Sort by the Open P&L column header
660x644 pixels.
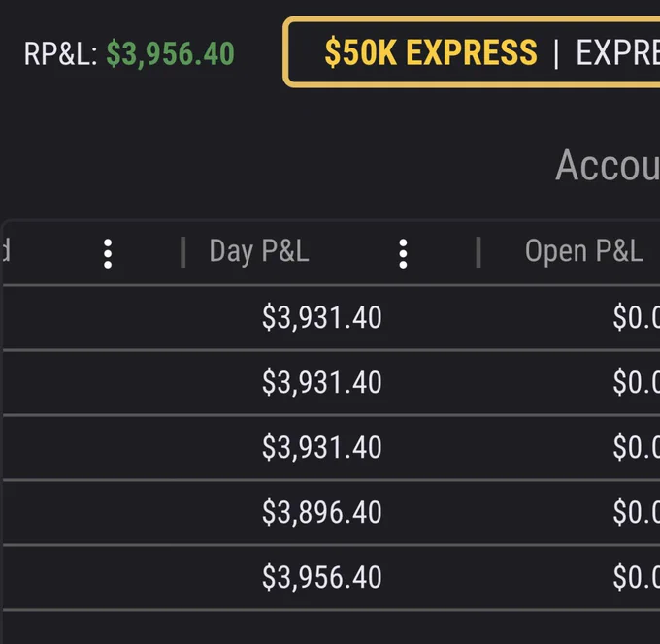[x=583, y=251]
